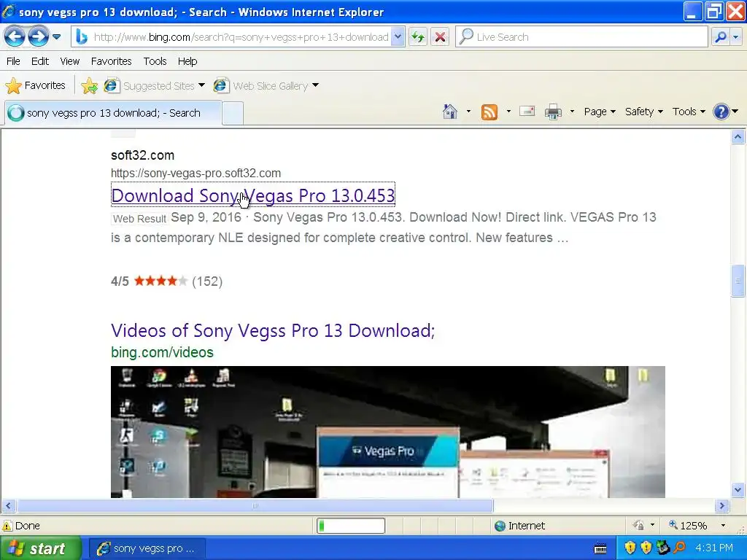Expand the address bar history dropdown
747x560 pixels.
tap(398, 36)
